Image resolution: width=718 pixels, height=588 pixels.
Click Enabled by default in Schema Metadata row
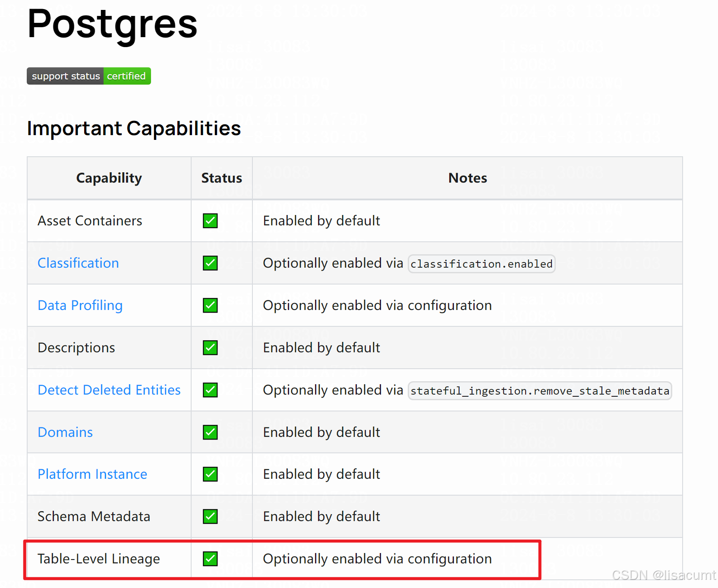[x=321, y=517]
